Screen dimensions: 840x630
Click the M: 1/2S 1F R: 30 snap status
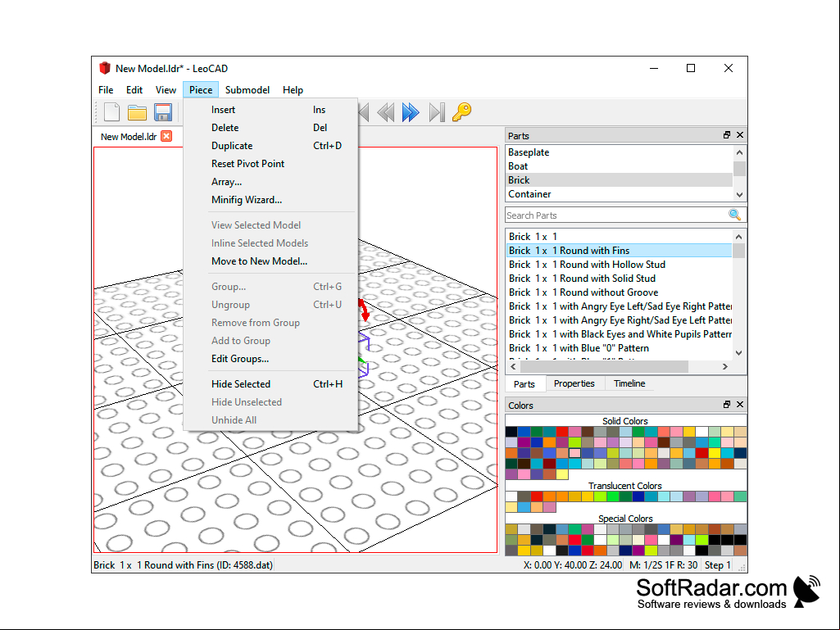pos(663,565)
